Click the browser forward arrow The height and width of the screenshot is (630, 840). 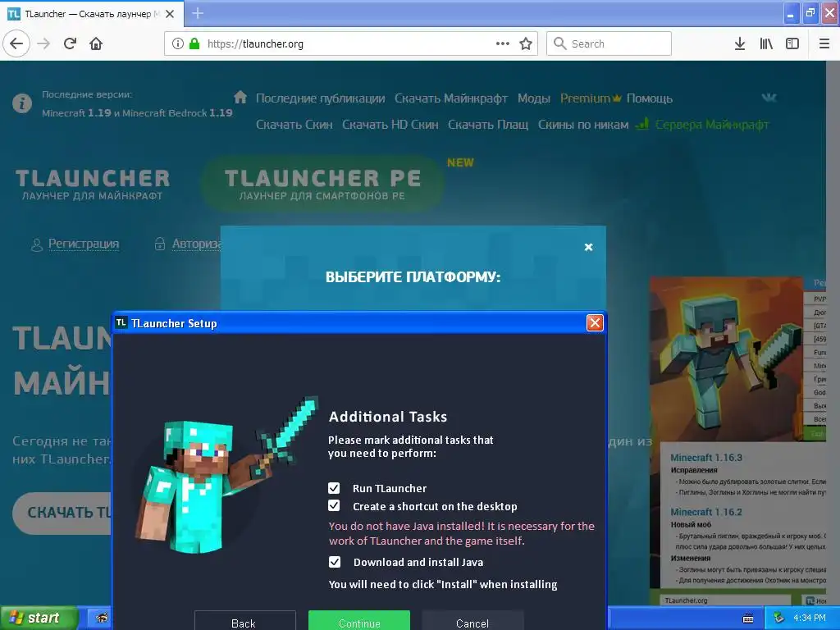44,44
